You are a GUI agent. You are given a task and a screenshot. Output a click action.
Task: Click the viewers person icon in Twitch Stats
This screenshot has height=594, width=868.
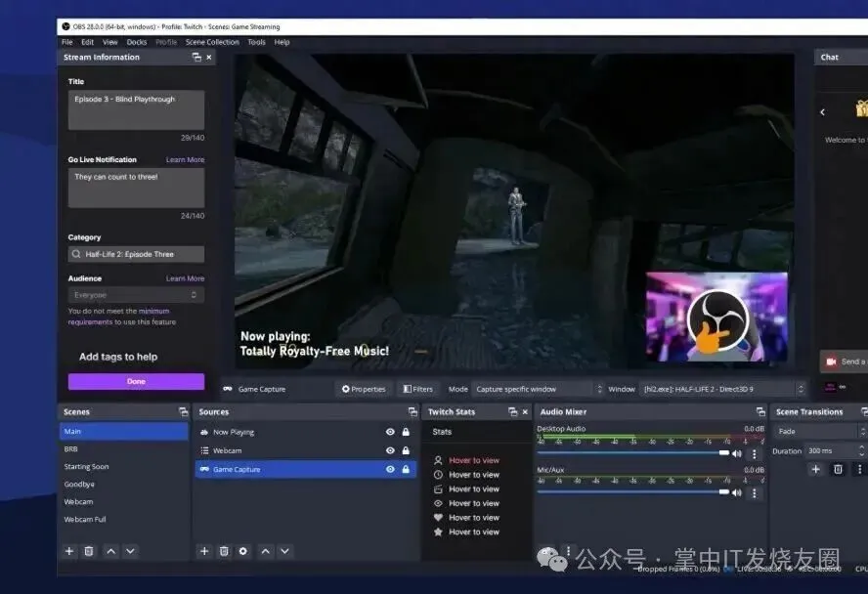[438, 460]
